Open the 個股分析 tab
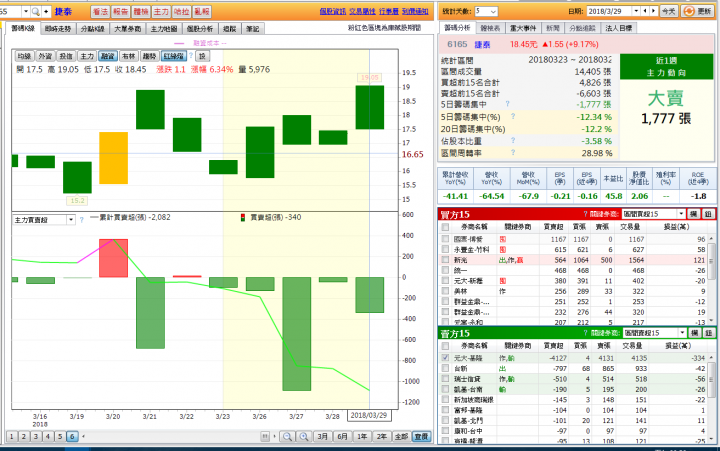 pos(200,28)
